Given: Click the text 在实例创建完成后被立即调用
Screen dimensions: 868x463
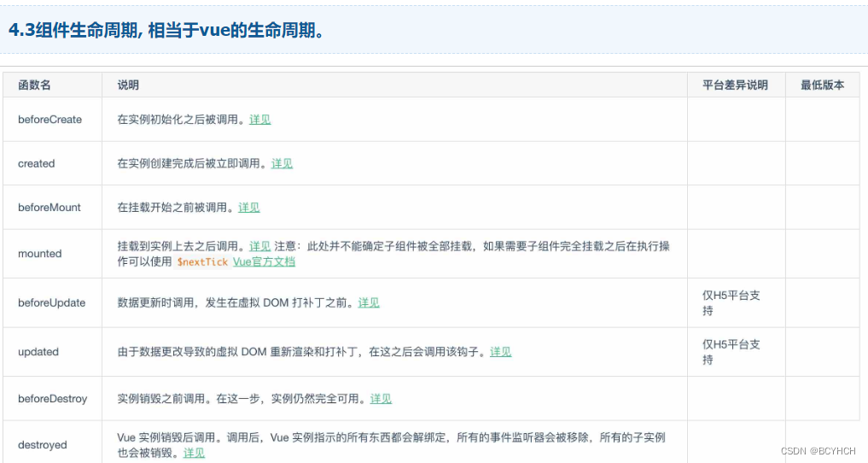Looking at the screenshot, I should (191, 163).
